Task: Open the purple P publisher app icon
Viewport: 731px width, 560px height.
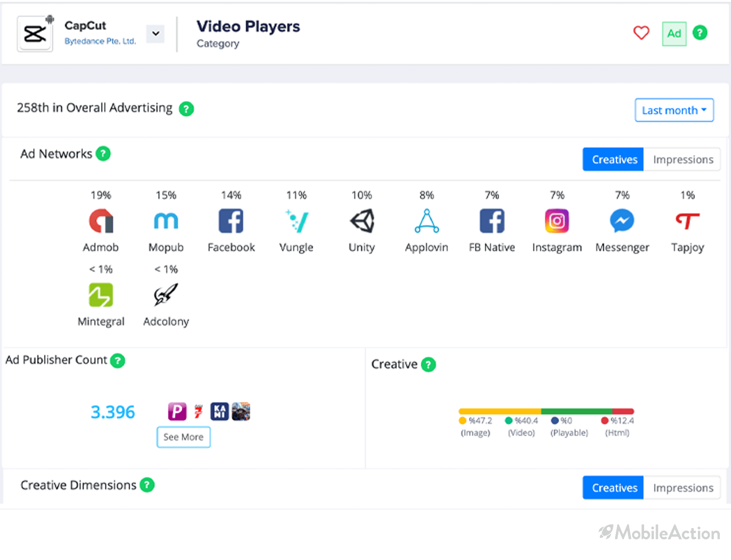Action: [177, 411]
